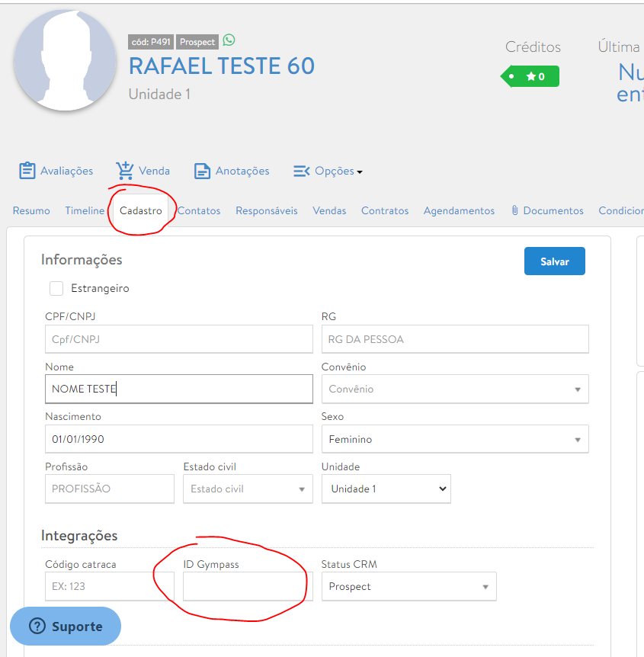The height and width of the screenshot is (657, 644).
Task: Open the Sexo dropdown showing Feminino
Action: click(x=455, y=439)
